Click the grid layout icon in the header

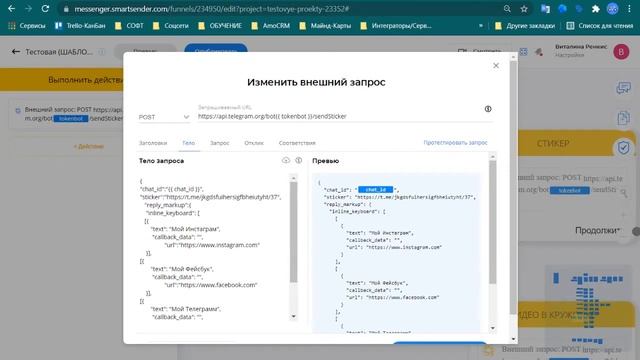tap(523, 52)
